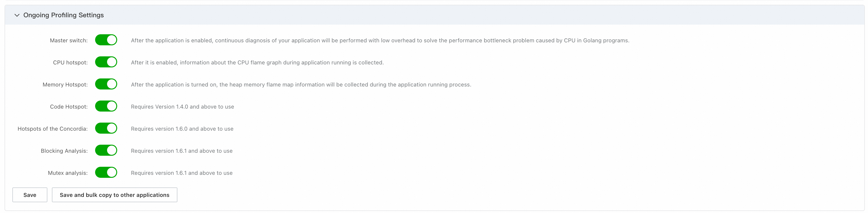Image resolution: width=868 pixels, height=213 pixels.
Task: Disable Hotspots of the Concordia toggle
Action: (106, 129)
